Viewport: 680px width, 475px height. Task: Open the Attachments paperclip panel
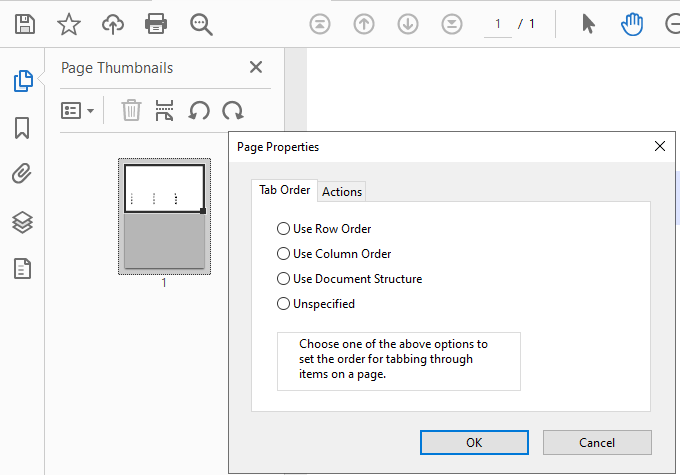pyautogui.click(x=22, y=174)
